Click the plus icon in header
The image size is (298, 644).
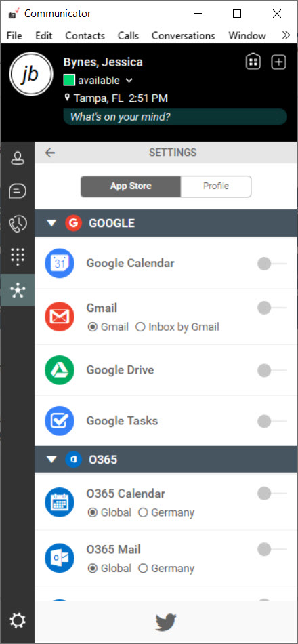[279, 62]
